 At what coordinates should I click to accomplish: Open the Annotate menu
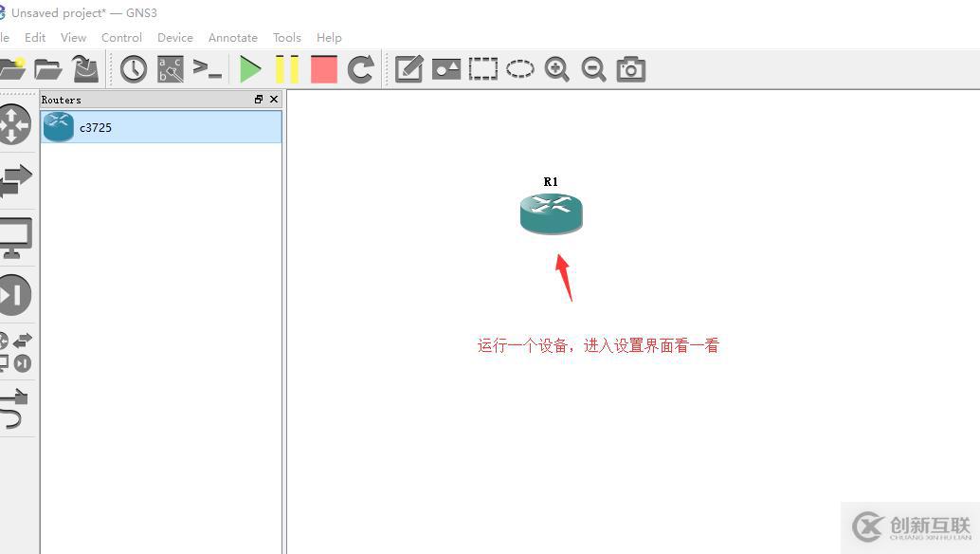[x=232, y=37]
